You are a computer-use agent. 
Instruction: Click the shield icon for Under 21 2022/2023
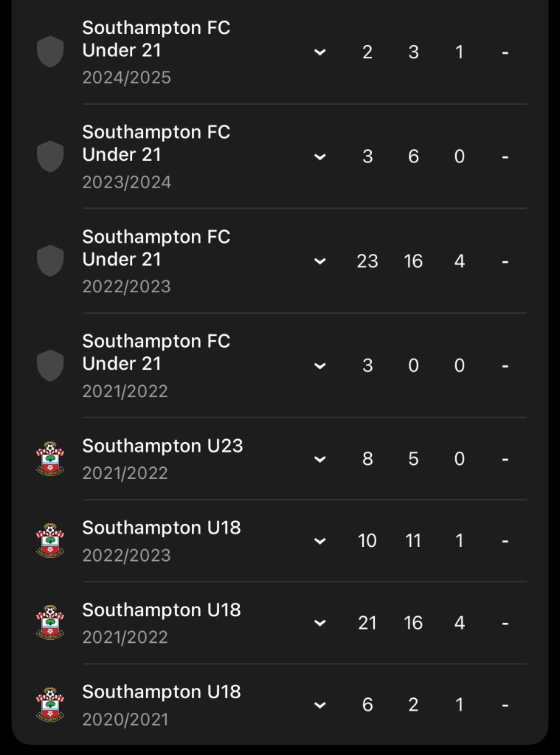(50, 261)
